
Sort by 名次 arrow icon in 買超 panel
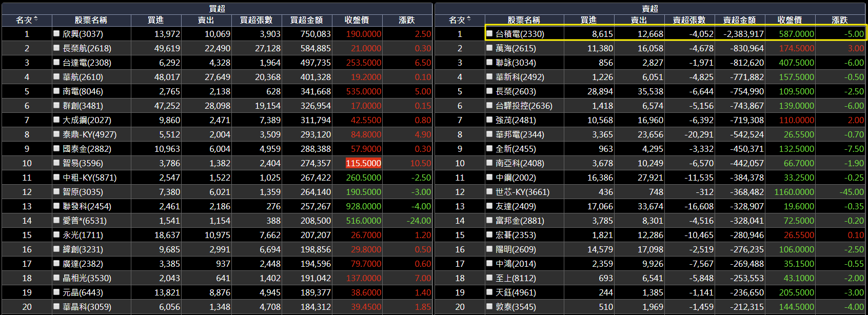(x=36, y=19)
